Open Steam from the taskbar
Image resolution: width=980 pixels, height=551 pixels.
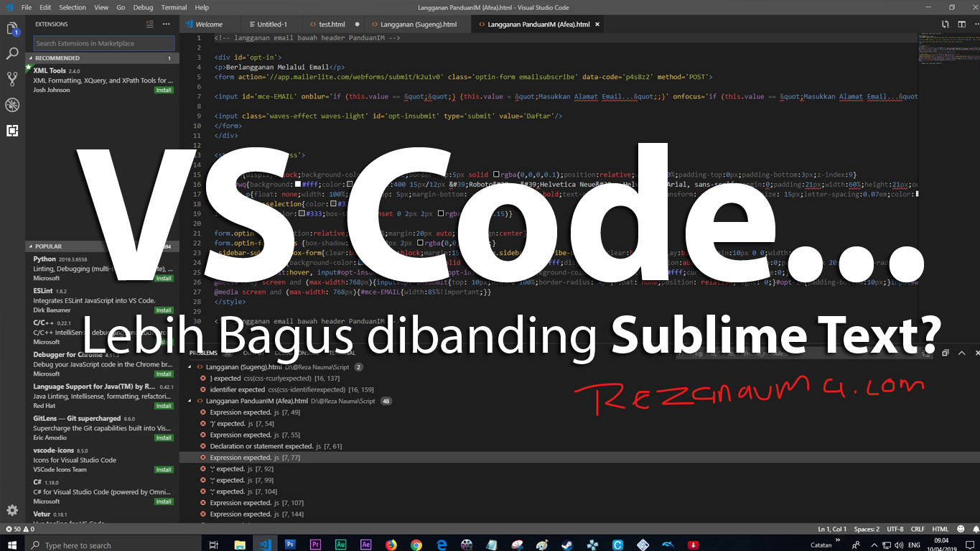point(567,545)
